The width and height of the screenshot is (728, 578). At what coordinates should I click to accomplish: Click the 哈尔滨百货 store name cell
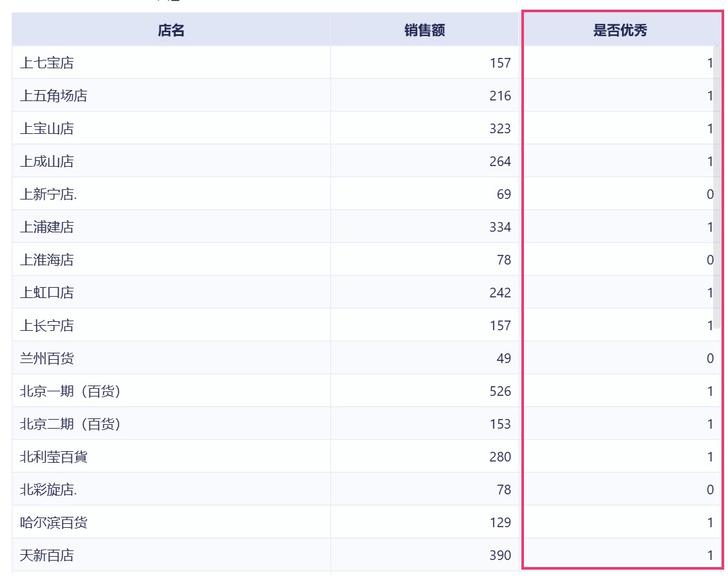171,522
